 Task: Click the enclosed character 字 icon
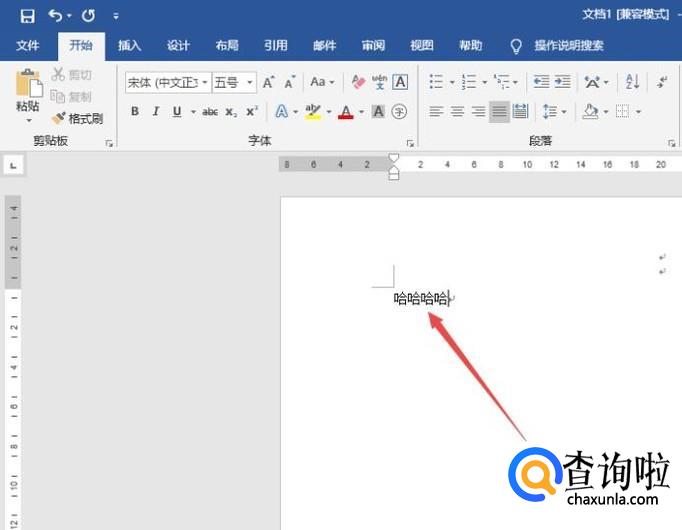coord(399,112)
